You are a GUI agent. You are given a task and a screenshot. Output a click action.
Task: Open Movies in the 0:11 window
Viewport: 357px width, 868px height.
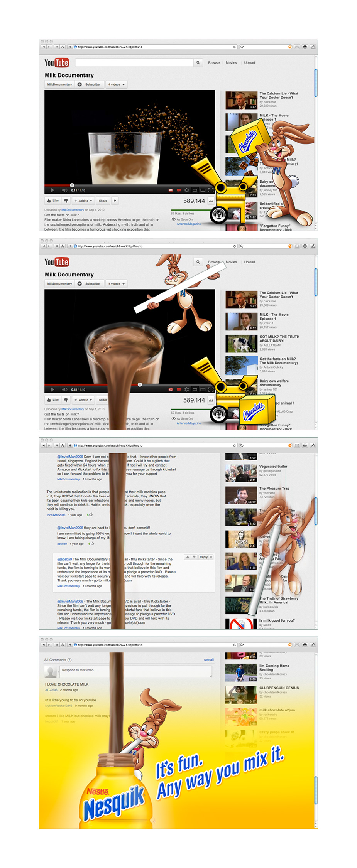231,62
